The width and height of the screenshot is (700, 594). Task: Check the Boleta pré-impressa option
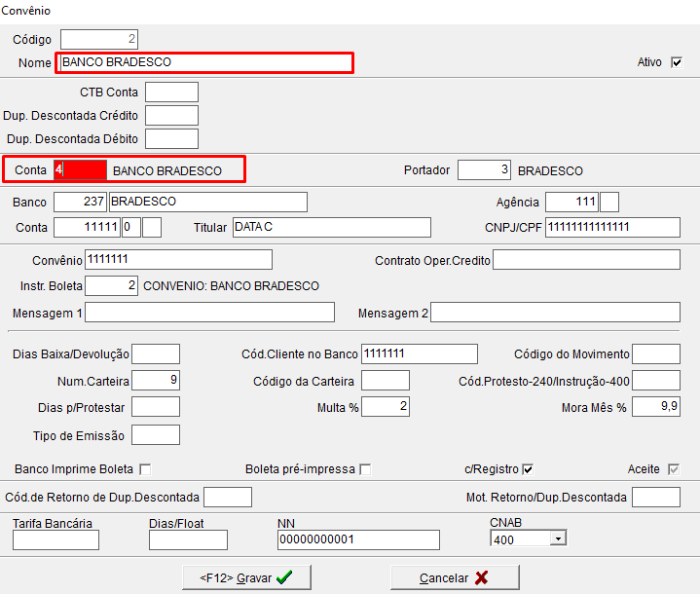pyautogui.click(x=365, y=469)
